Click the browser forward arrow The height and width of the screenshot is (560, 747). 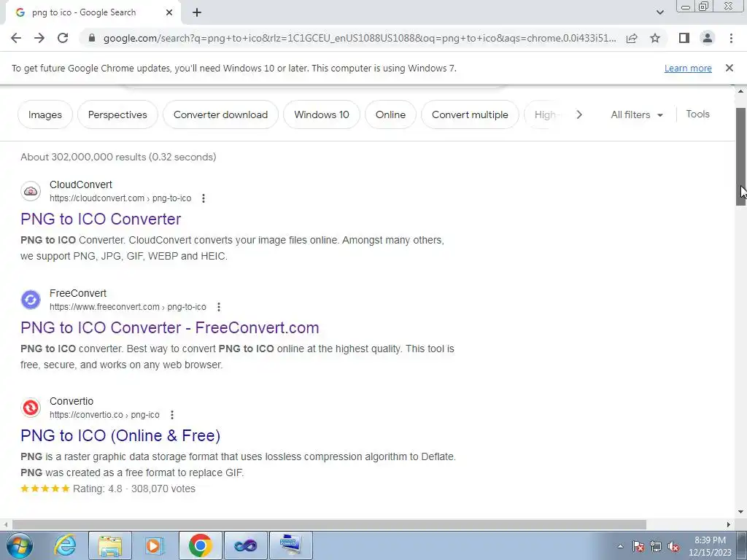39,38
